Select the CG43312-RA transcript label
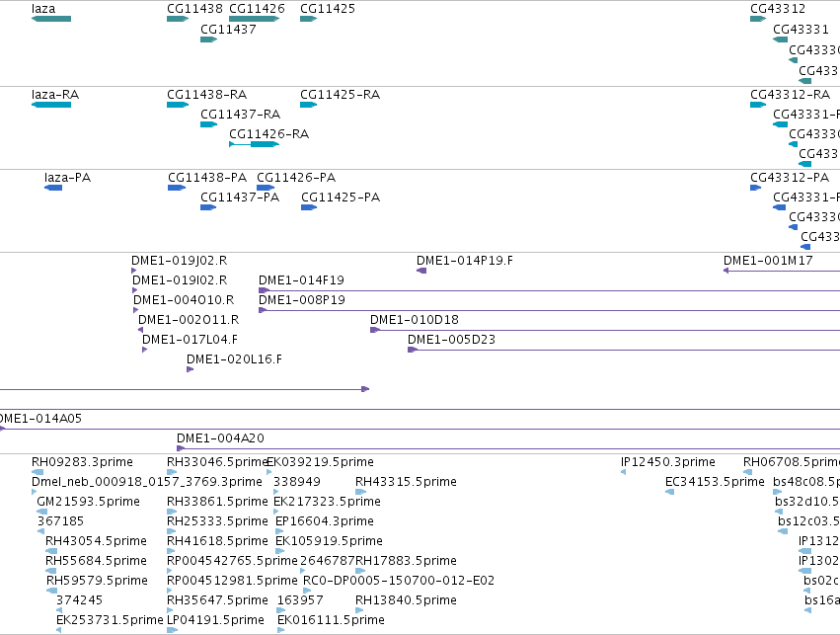The height and width of the screenshot is (635, 840). (x=791, y=95)
